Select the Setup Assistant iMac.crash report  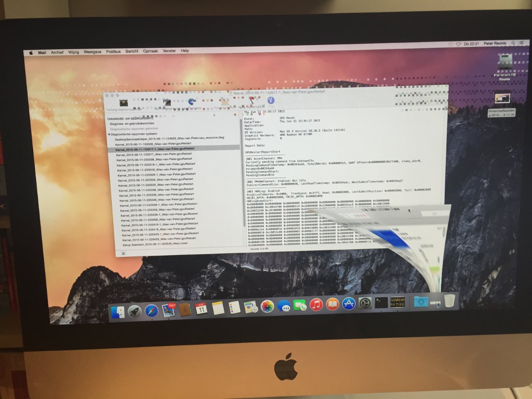[155, 244]
